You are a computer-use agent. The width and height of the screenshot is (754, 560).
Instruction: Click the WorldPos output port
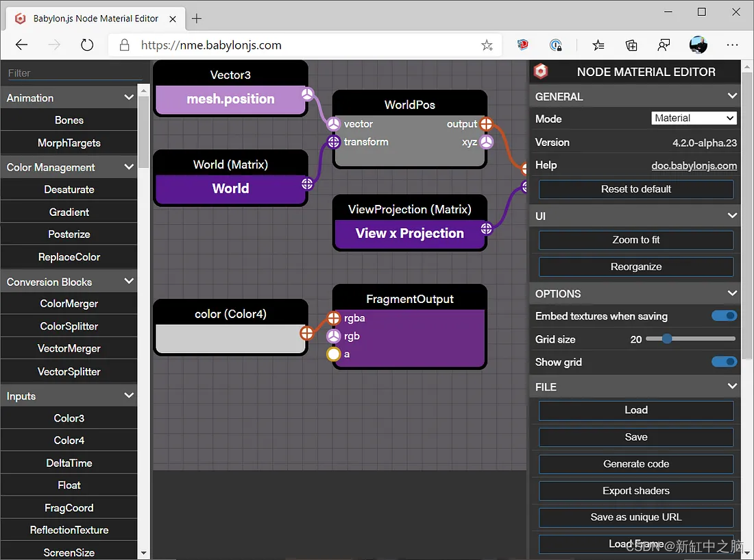[x=487, y=124]
